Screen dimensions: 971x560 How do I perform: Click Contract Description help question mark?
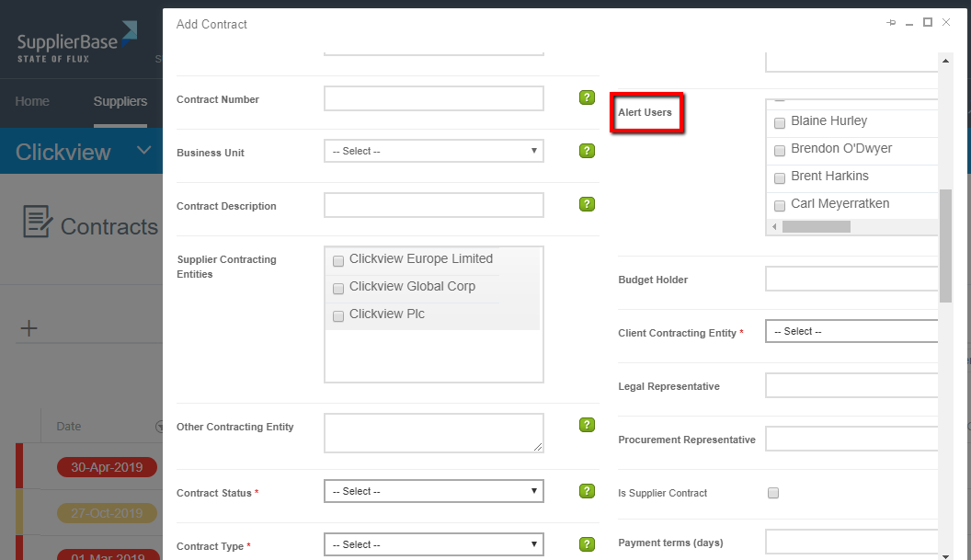click(587, 204)
